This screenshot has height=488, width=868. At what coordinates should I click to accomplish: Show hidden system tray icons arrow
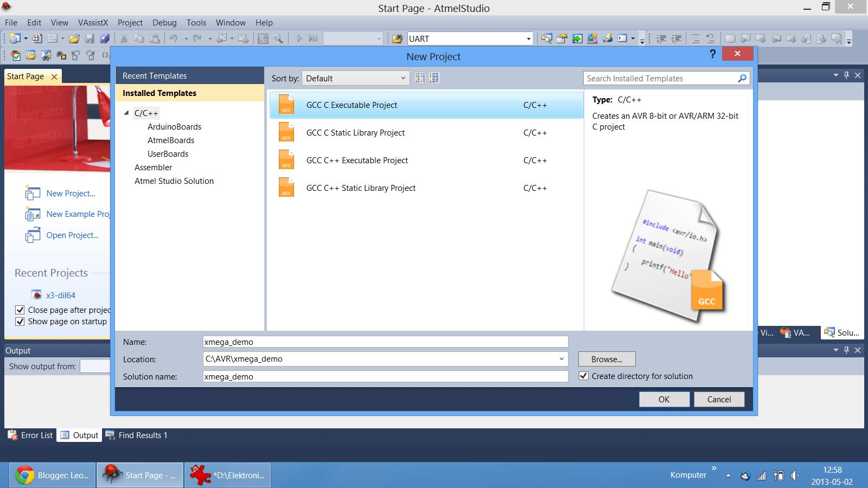tap(728, 476)
